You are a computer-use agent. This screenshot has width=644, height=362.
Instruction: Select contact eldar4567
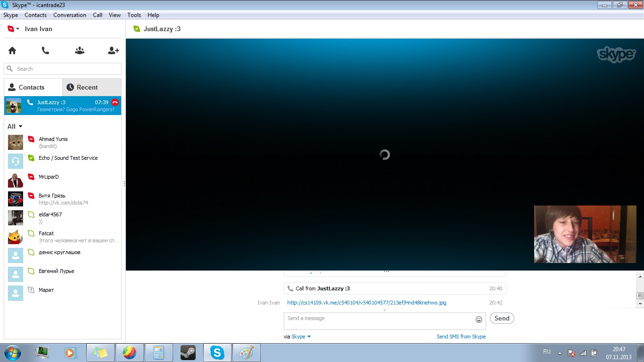pos(63,218)
